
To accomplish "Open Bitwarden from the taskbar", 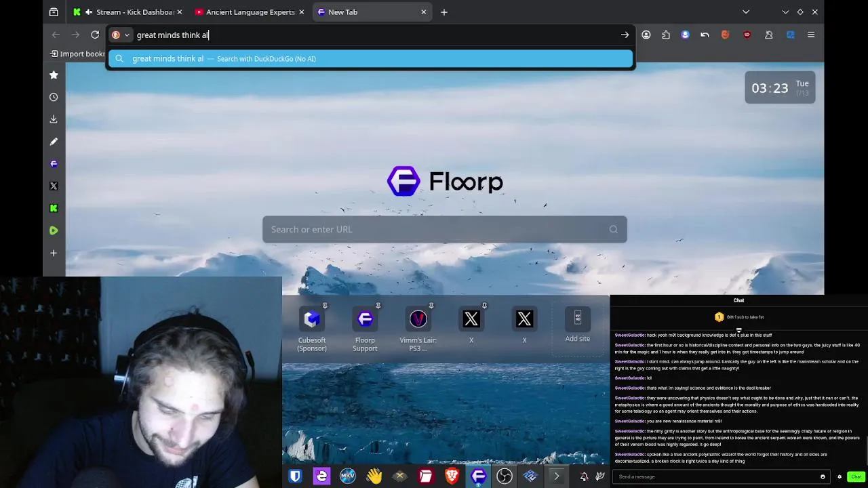I will 295,476.
